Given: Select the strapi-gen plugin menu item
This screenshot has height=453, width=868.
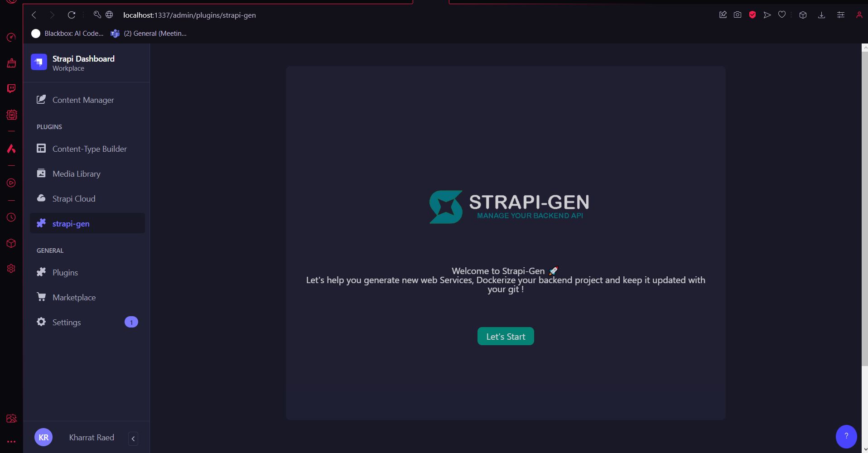Looking at the screenshot, I should pos(71,224).
